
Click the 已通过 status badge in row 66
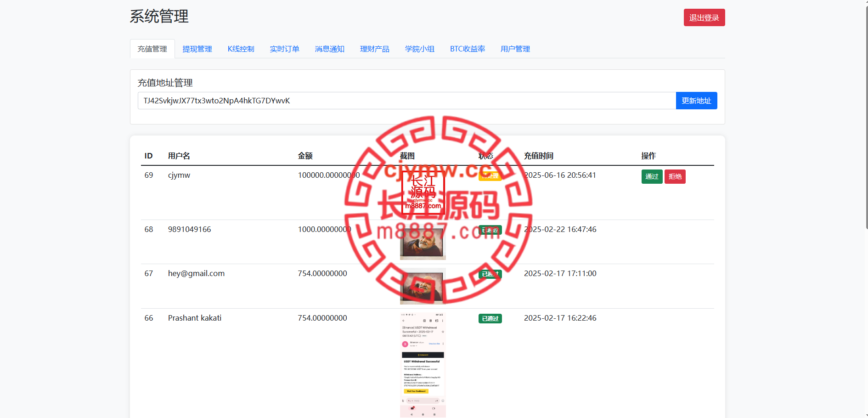click(x=490, y=318)
